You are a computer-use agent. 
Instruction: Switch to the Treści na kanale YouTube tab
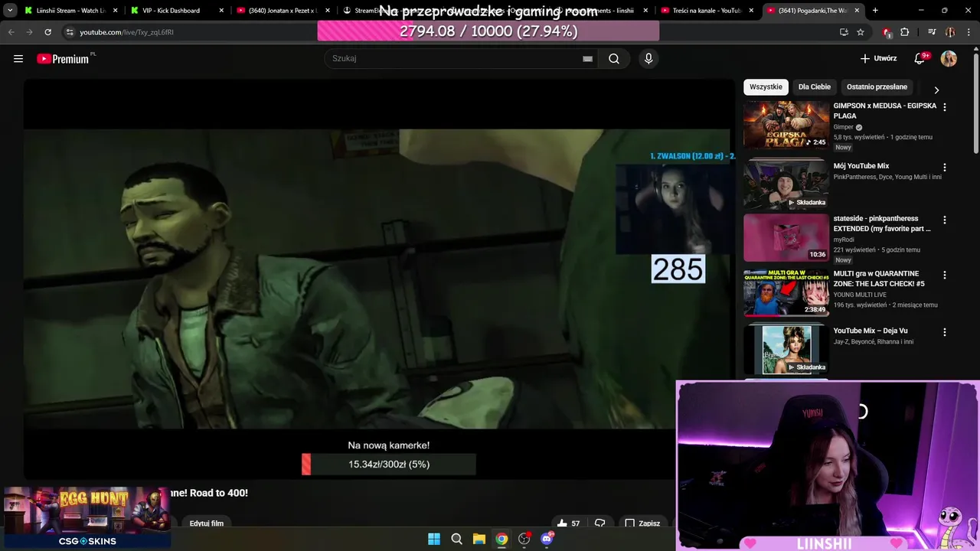(x=708, y=11)
